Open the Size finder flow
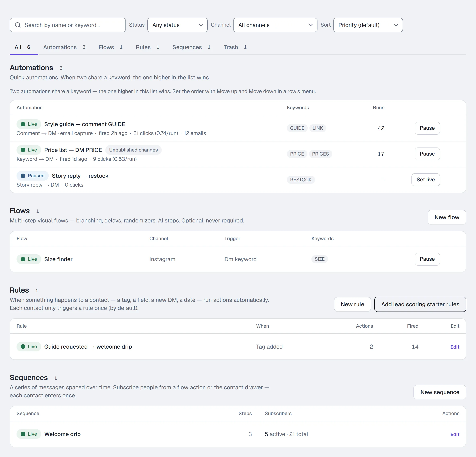 click(58, 259)
